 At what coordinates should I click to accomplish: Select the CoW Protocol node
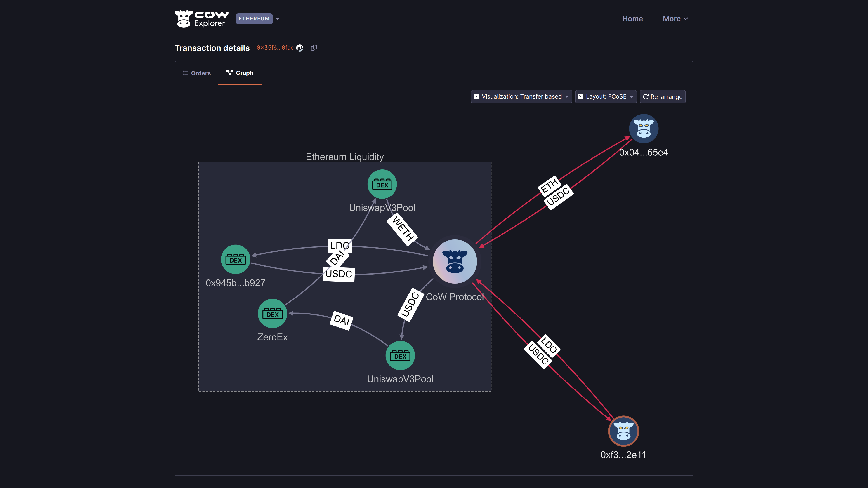pyautogui.click(x=455, y=261)
